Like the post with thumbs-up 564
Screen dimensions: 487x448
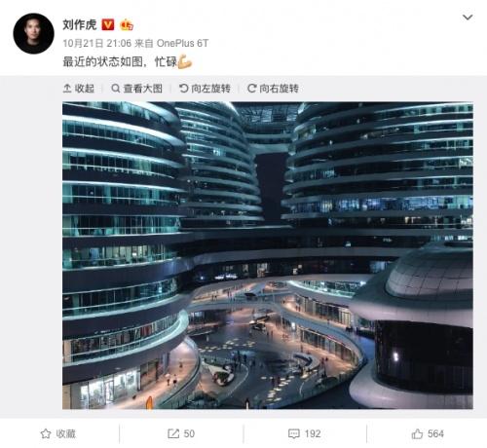tap(428, 433)
